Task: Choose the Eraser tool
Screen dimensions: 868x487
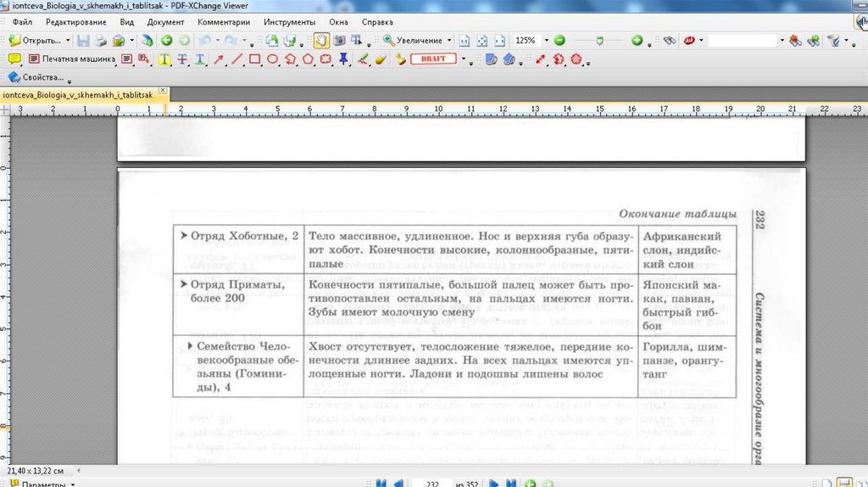Action: 380,59
